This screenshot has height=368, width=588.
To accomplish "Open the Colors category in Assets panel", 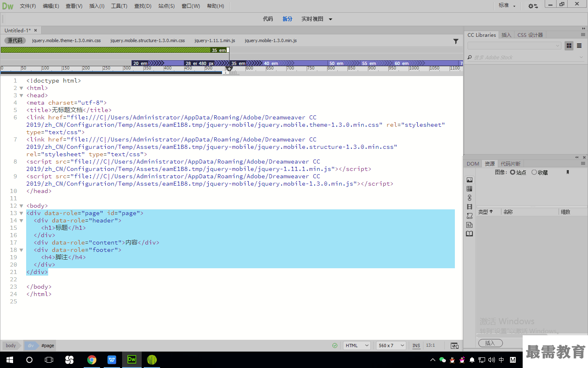I will pyautogui.click(x=470, y=189).
